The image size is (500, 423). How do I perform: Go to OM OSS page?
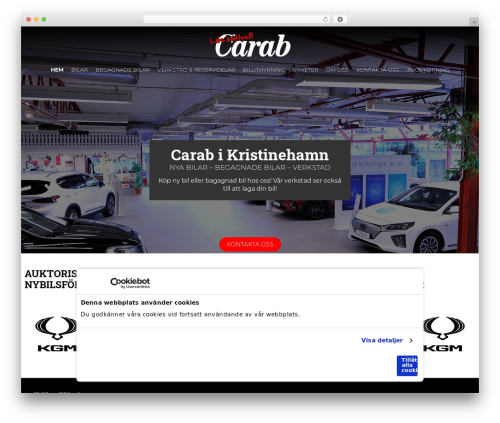[x=337, y=70]
